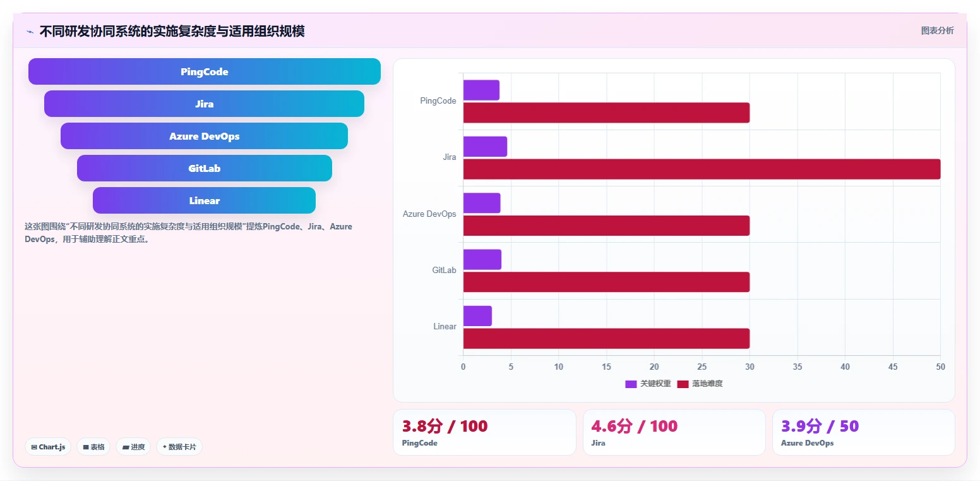Screen dimensions: 980x481
Task: Select the Linear funnel bar
Action: (x=204, y=200)
